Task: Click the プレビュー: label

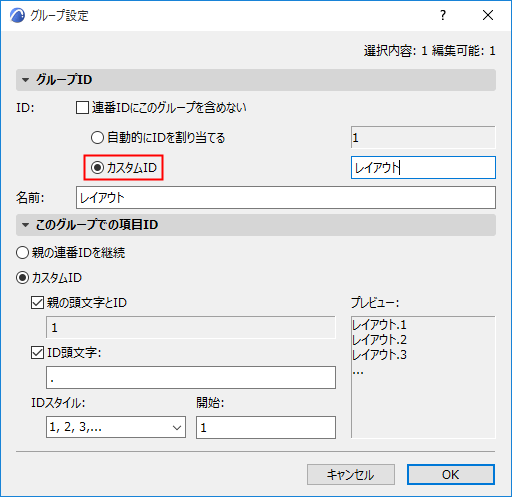Action: [x=375, y=303]
